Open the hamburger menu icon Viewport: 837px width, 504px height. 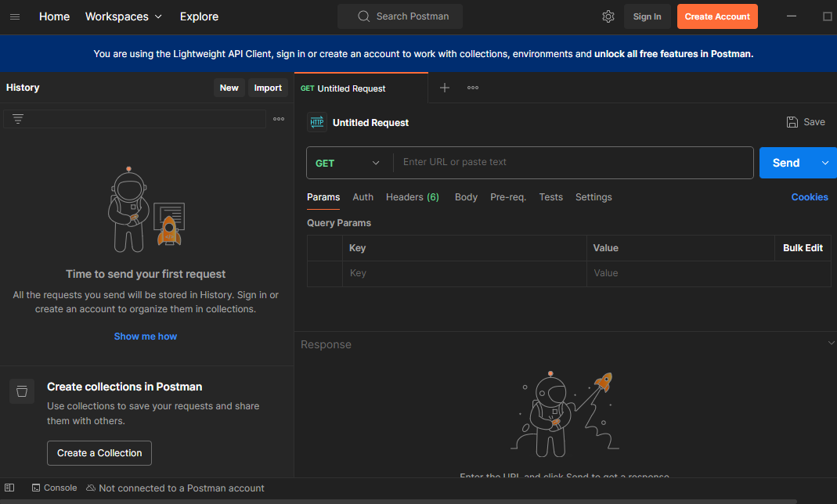click(x=15, y=16)
